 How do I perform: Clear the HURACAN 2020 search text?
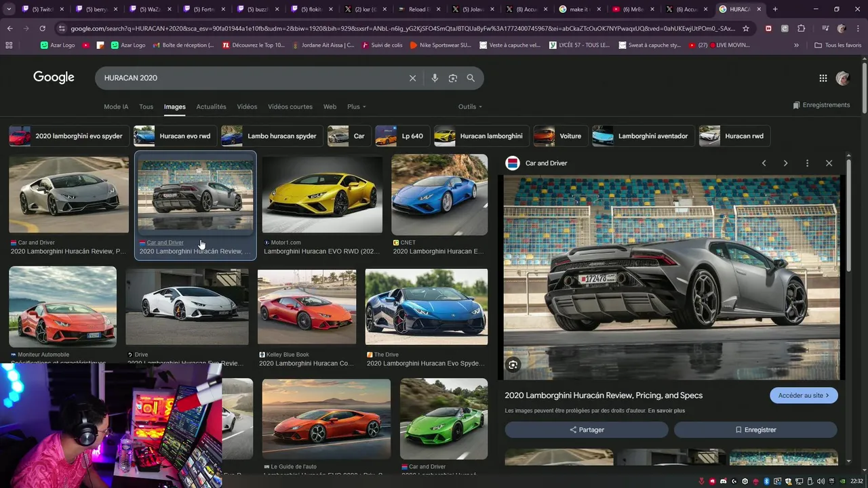[412, 78]
